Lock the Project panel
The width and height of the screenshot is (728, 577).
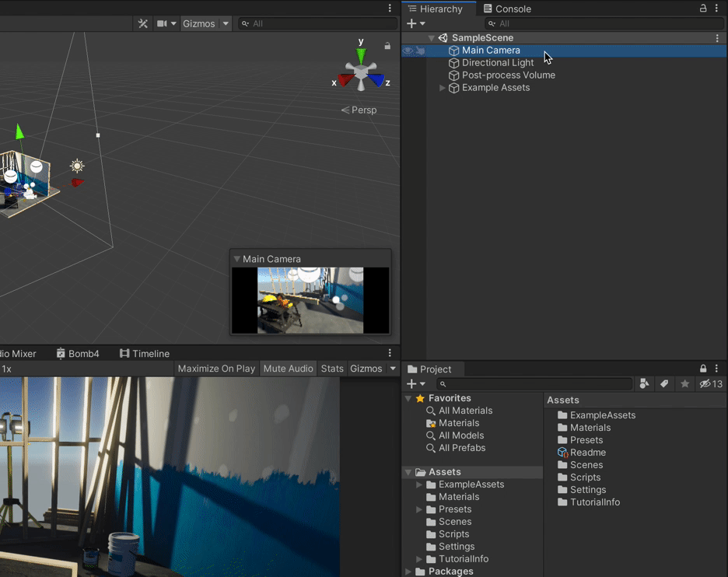(703, 368)
